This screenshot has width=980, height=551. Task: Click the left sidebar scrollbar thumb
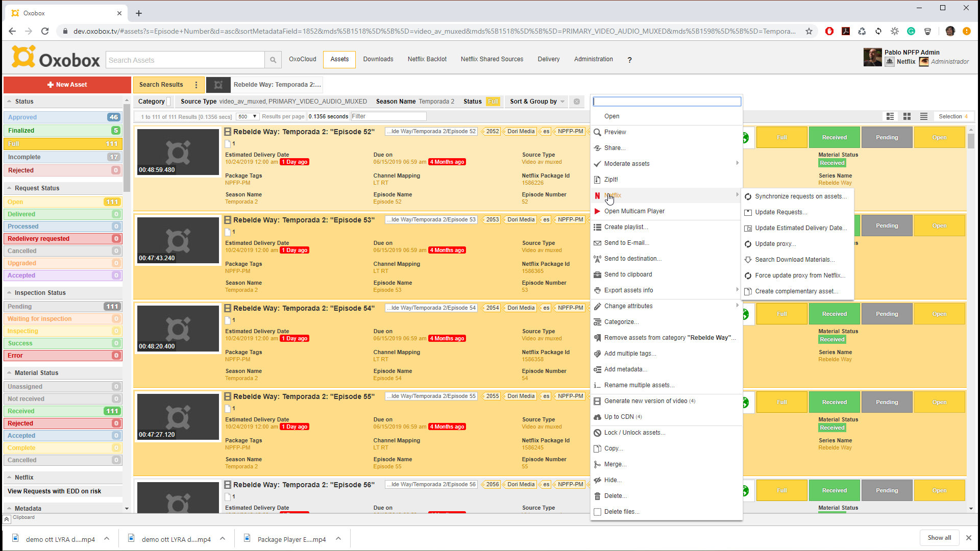(127, 148)
